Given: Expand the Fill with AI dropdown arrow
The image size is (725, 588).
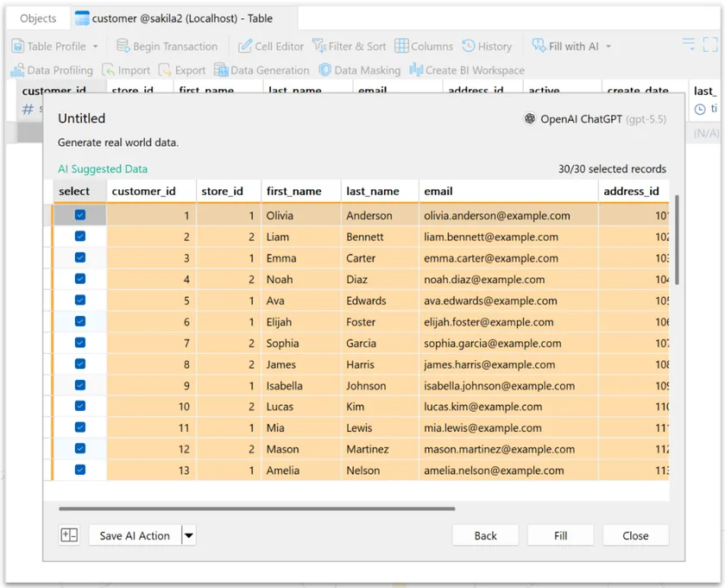Looking at the screenshot, I should [608, 47].
